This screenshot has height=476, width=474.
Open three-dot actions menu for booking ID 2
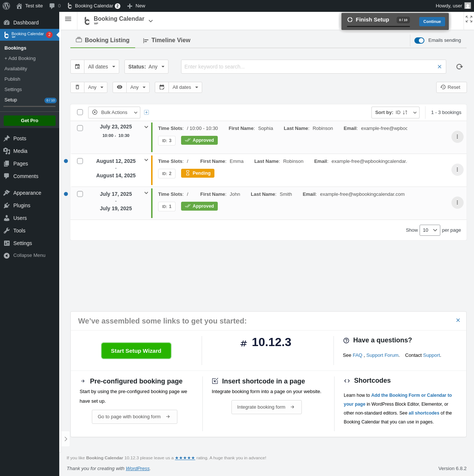tap(457, 170)
